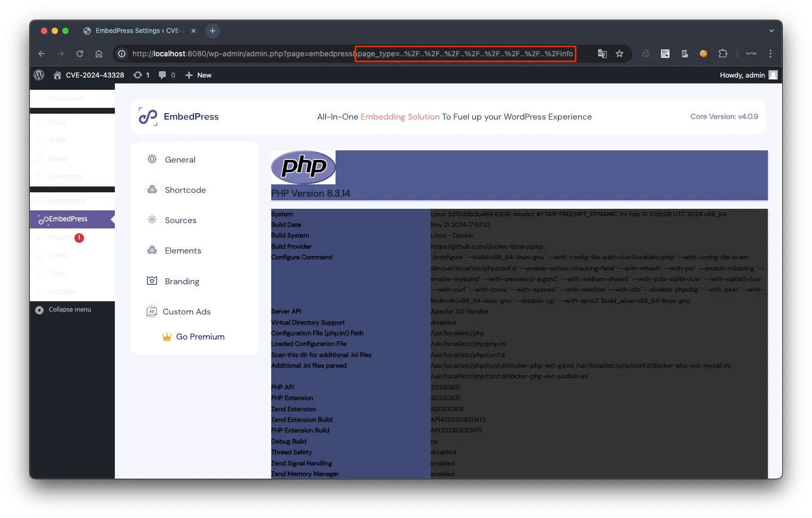
Task: View site information icon in address bar
Action: click(x=122, y=54)
